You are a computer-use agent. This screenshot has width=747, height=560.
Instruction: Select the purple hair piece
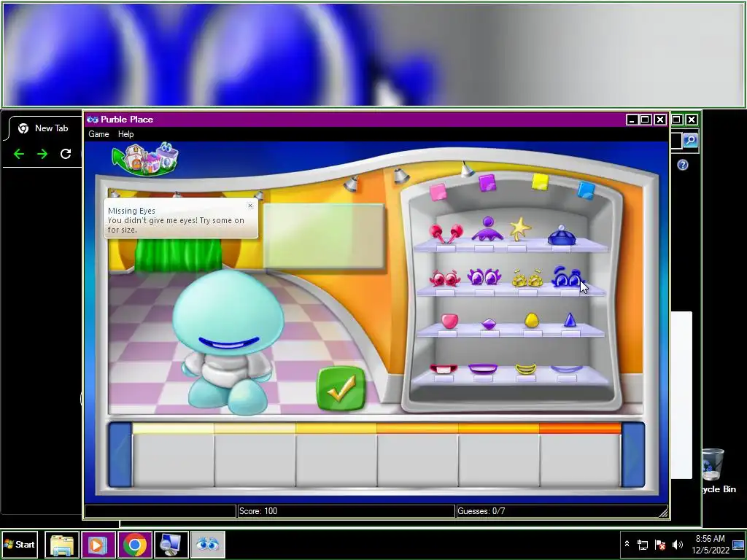pyautogui.click(x=487, y=229)
